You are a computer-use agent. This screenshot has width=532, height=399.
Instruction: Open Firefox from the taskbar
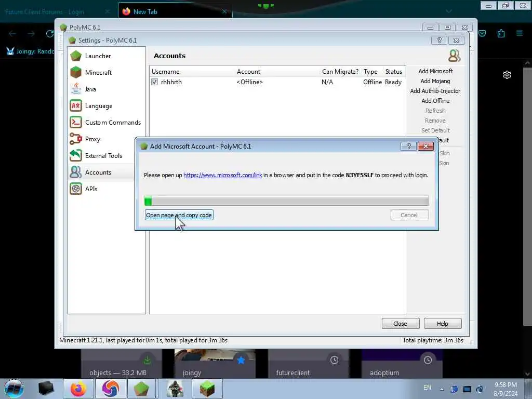(x=78, y=389)
